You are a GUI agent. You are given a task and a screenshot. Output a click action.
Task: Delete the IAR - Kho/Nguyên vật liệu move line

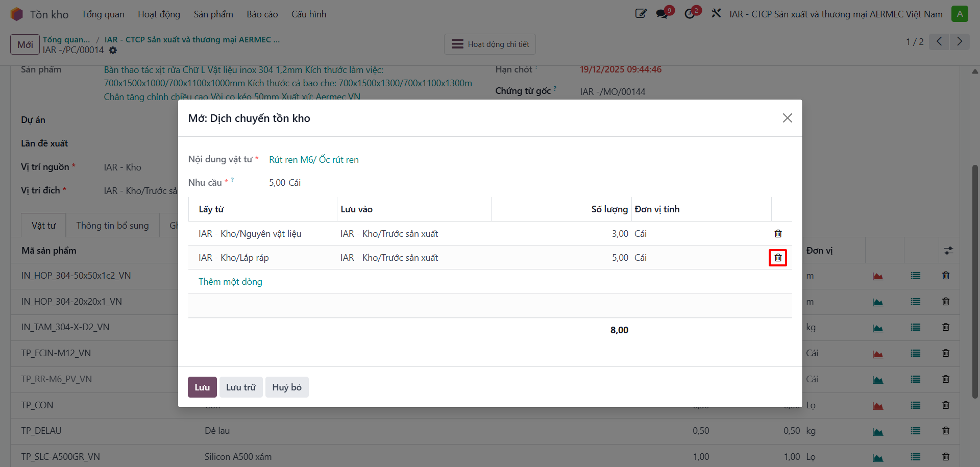point(778,234)
